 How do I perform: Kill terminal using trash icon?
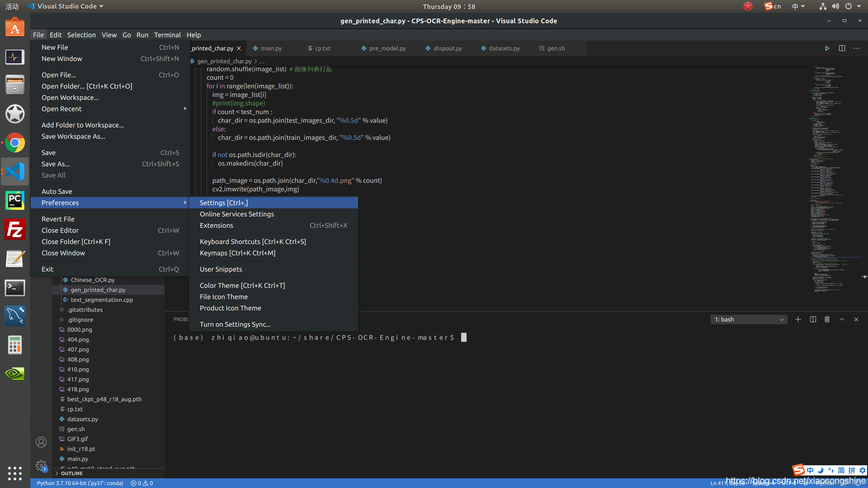pyautogui.click(x=827, y=319)
